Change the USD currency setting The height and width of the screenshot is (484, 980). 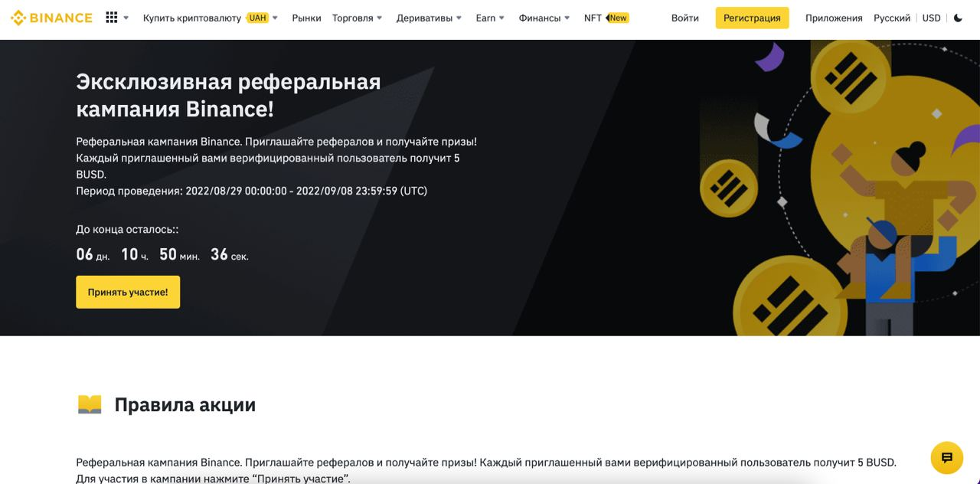click(932, 18)
